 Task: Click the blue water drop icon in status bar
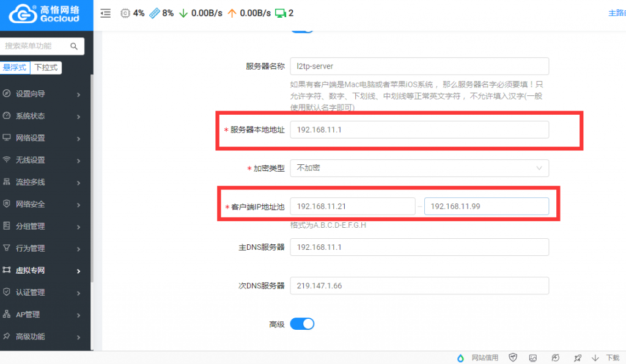tap(460, 358)
